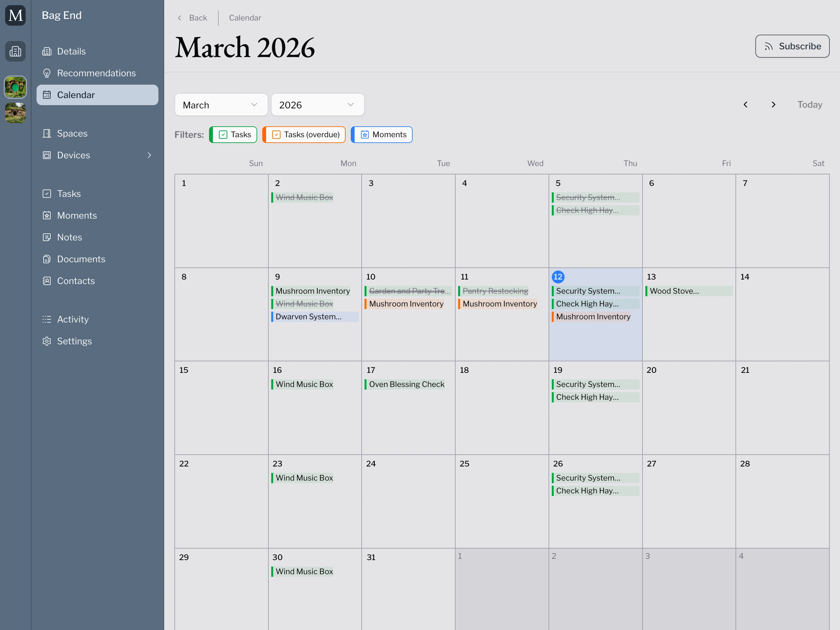Open the properties building icon in left rail

point(15,51)
